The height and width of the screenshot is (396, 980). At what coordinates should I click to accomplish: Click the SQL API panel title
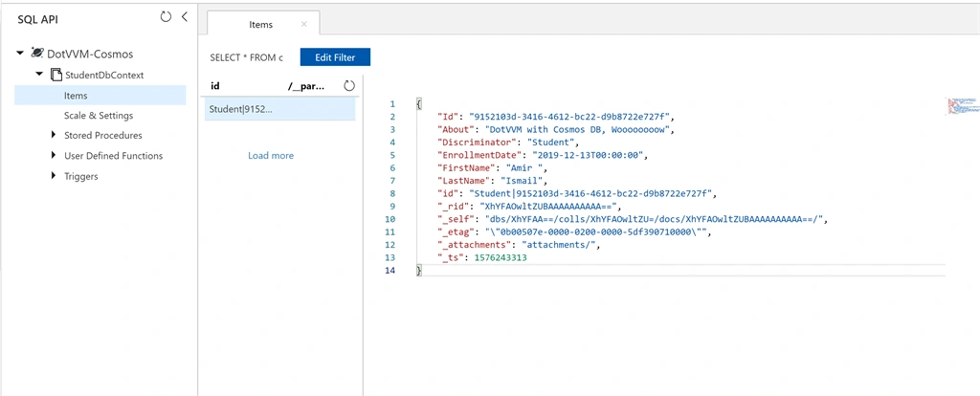pos(38,19)
